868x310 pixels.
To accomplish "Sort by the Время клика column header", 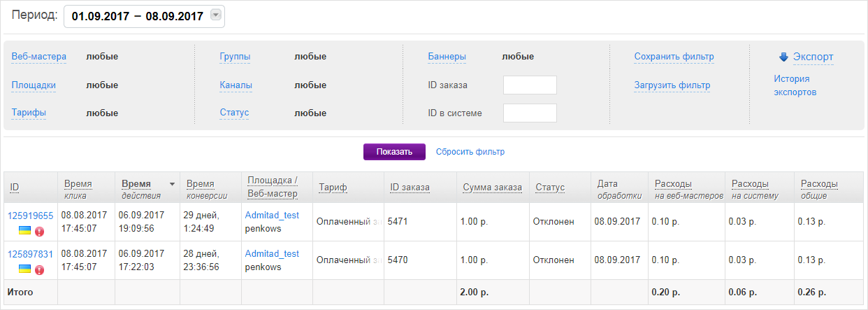I will point(78,184).
